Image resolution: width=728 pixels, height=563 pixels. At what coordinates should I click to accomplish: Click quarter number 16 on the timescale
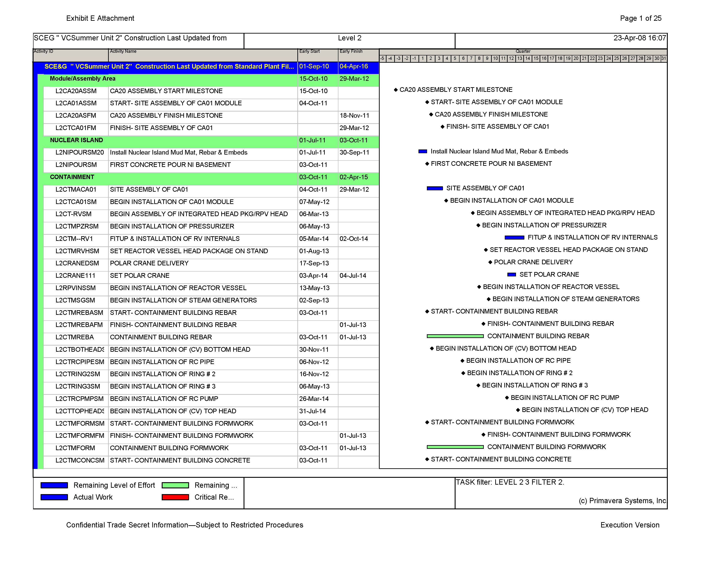tap(544, 59)
